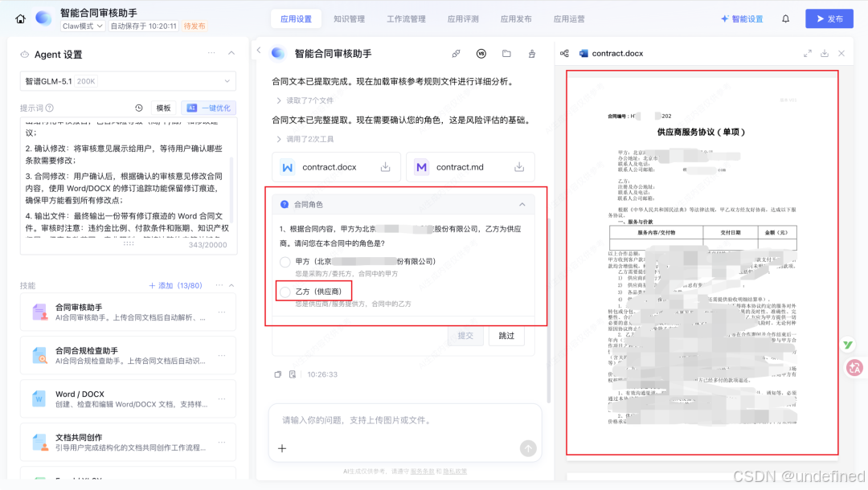Click the 跳过 button
The width and height of the screenshot is (868, 490).
[x=506, y=336]
